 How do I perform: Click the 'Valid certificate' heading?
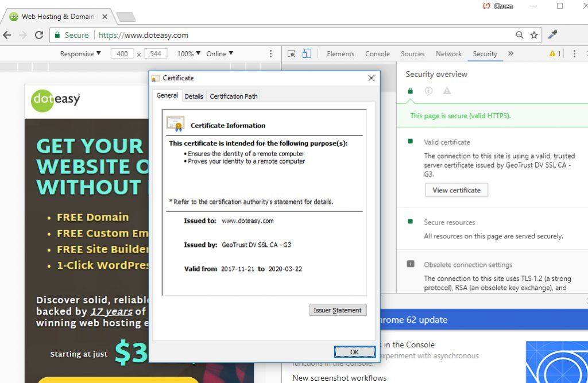click(447, 142)
